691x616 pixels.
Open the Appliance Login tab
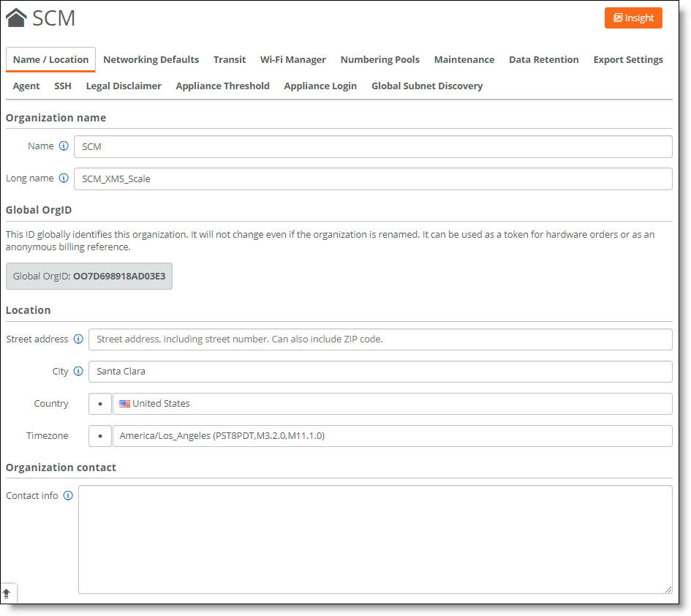tap(320, 86)
